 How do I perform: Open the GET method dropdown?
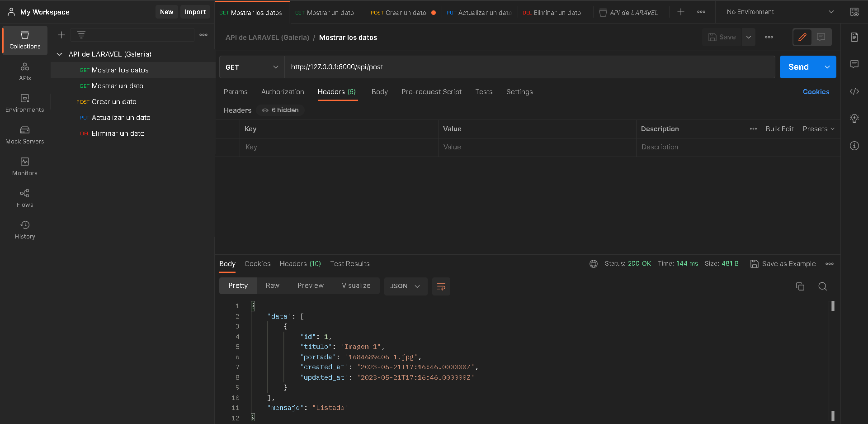[x=252, y=67]
